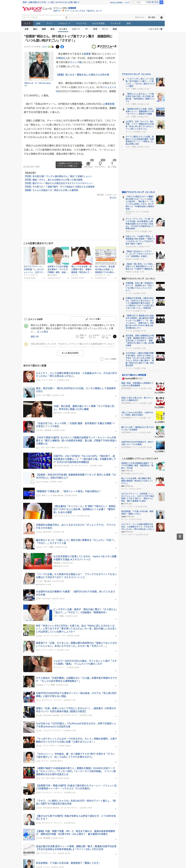186x868 pixels.
Task: Click the ストップ高 keyword link in article
Action: tap(76, 62)
